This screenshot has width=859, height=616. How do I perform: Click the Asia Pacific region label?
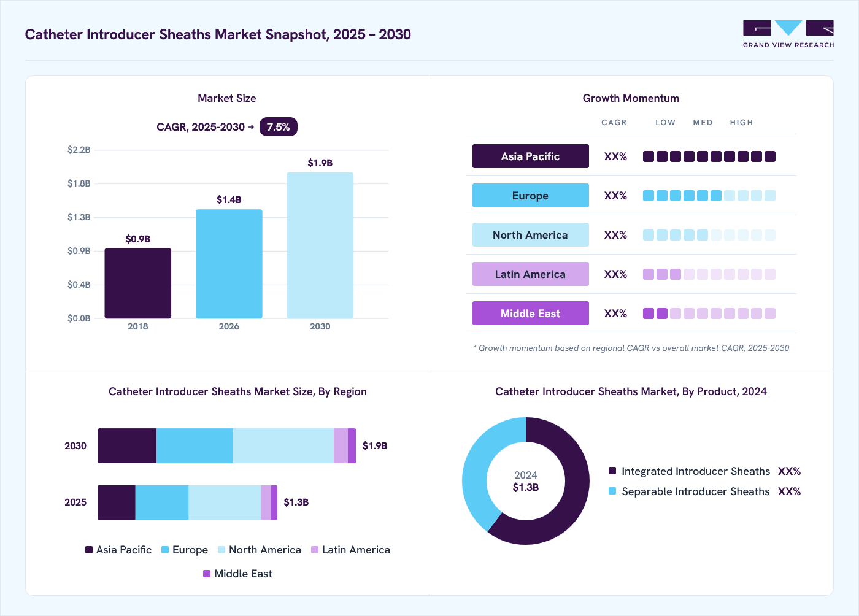click(531, 156)
